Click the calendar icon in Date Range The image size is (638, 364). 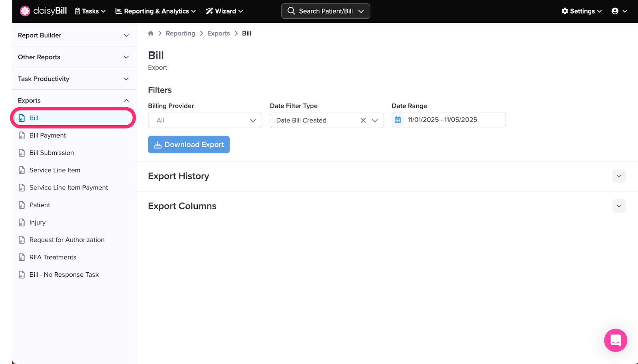click(398, 120)
